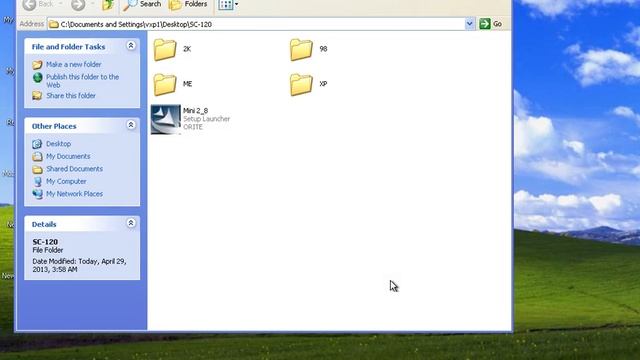The width and height of the screenshot is (640, 360).
Task: Click the Publish to Web globe icon
Action: click(37, 78)
